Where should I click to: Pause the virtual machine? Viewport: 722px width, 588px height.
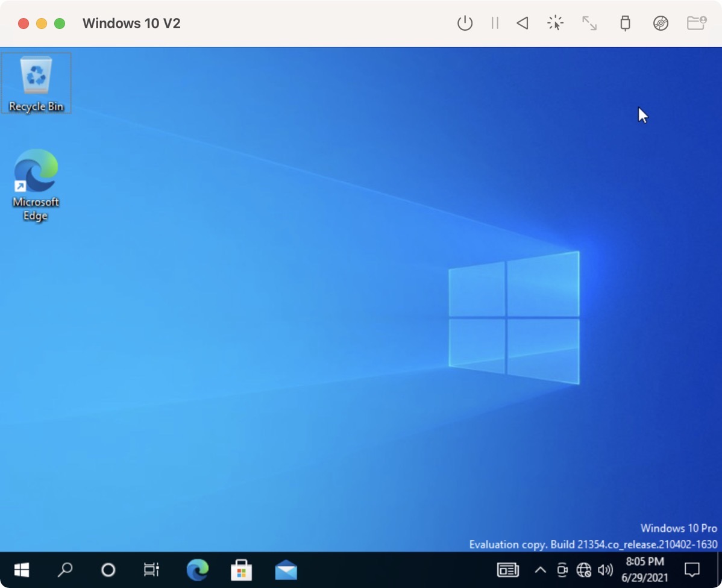coord(495,23)
